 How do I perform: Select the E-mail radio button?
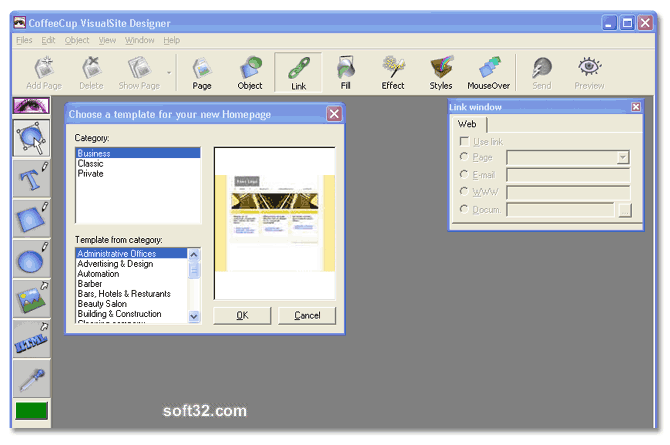point(464,174)
